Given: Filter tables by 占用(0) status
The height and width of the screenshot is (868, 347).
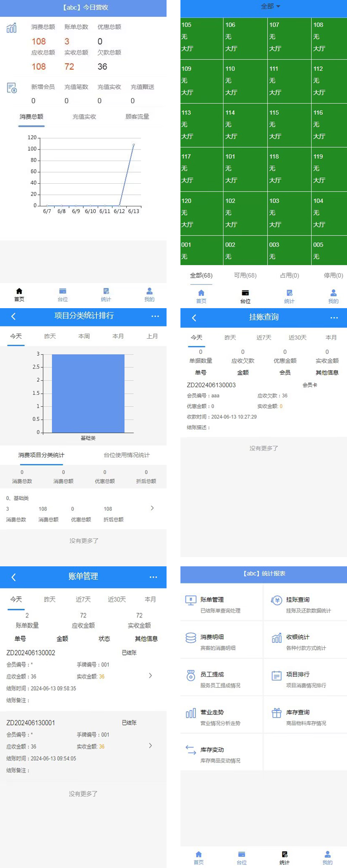Looking at the screenshot, I should 290,275.
